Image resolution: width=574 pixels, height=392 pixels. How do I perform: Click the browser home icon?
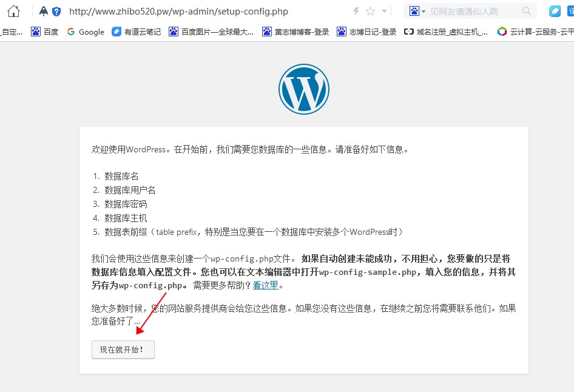(13, 11)
